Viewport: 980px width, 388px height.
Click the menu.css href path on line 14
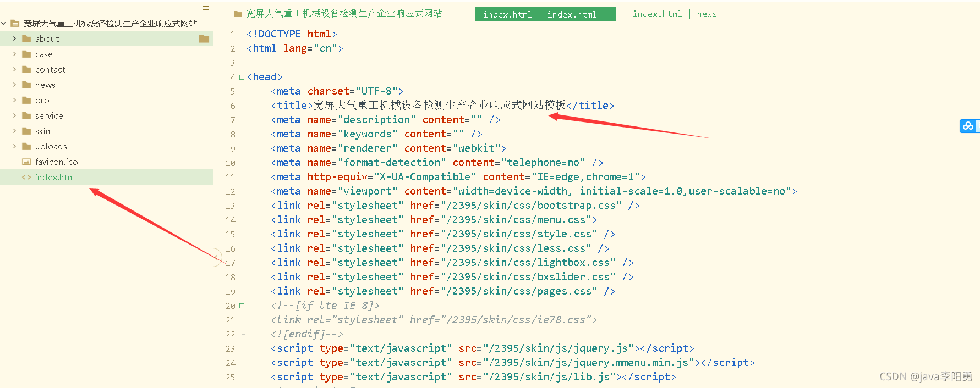click(516, 220)
